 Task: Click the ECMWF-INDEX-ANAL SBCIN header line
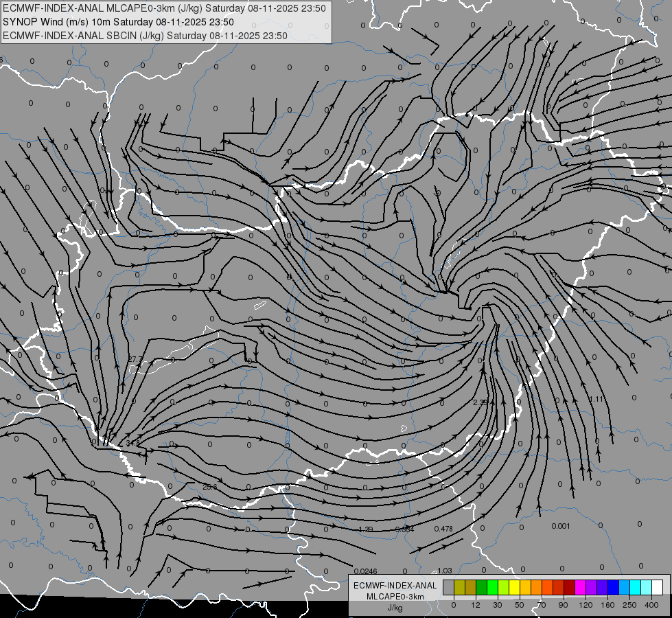point(145,36)
